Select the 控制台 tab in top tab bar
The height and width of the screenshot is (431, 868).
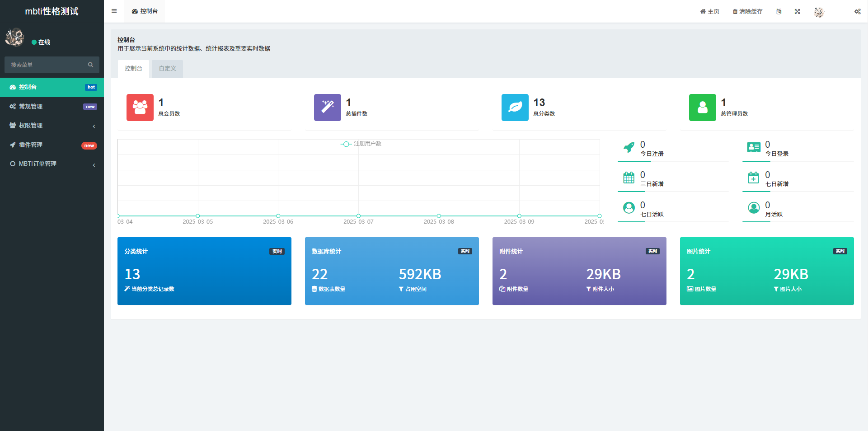145,11
